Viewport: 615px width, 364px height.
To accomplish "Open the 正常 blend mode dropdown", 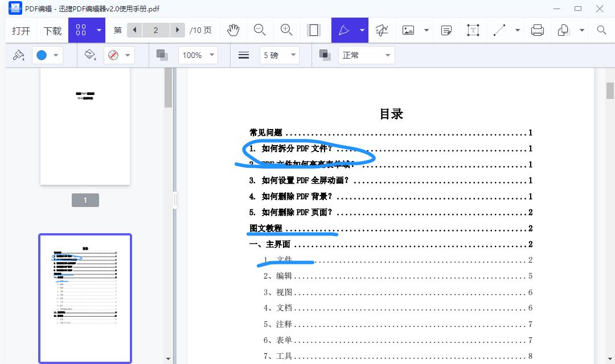I will [x=366, y=55].
